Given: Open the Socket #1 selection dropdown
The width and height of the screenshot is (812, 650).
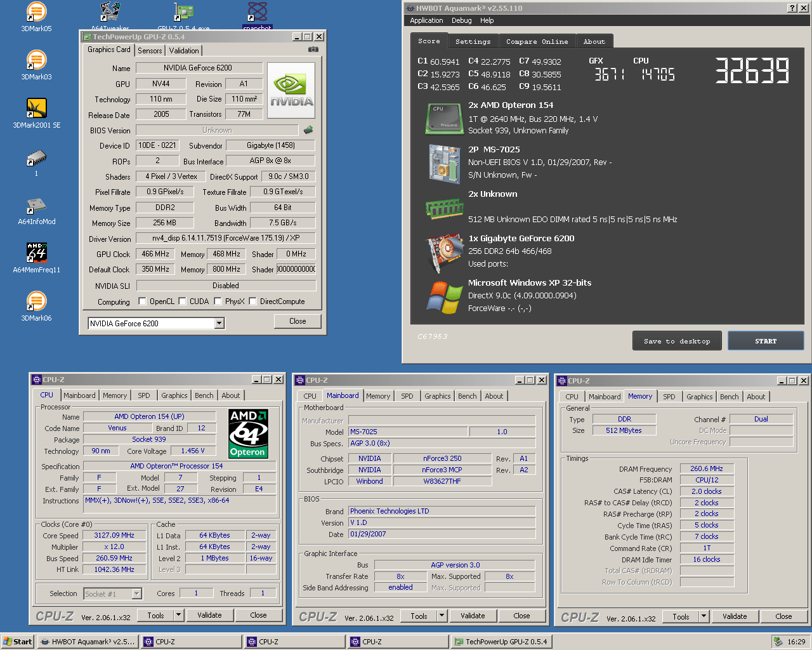Looking at the screenshot, I should pyautogui.click(x=136, y=594).
